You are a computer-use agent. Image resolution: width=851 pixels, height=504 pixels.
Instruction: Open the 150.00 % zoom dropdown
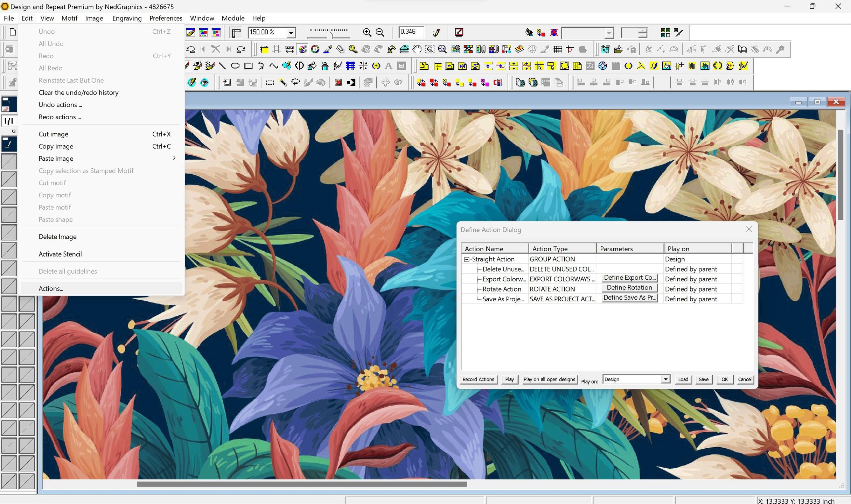coord(291,33)
